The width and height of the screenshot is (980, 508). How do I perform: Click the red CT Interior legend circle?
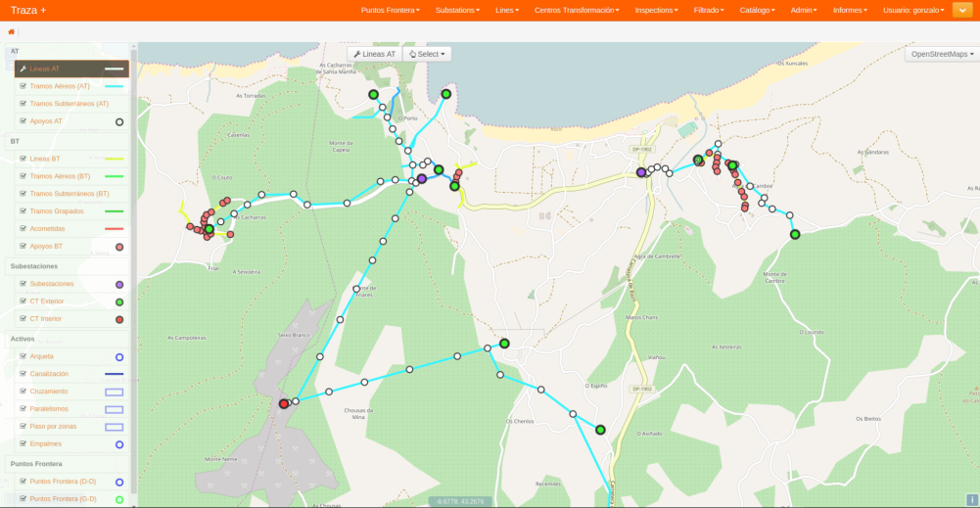[x=119, y=319]
